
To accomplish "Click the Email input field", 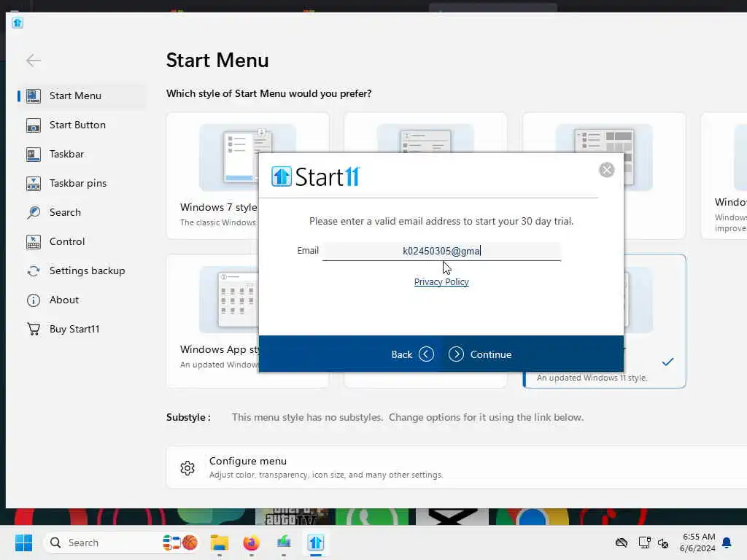I will (441, 251).
